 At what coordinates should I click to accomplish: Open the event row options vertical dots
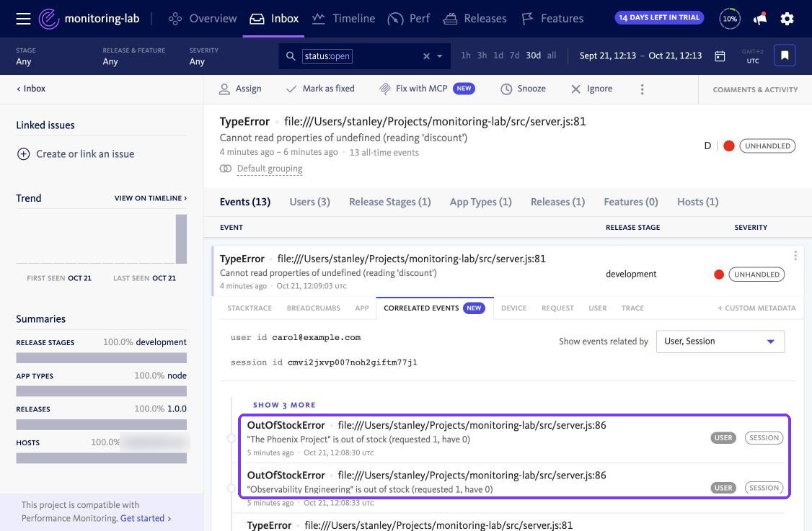[795, 256]
